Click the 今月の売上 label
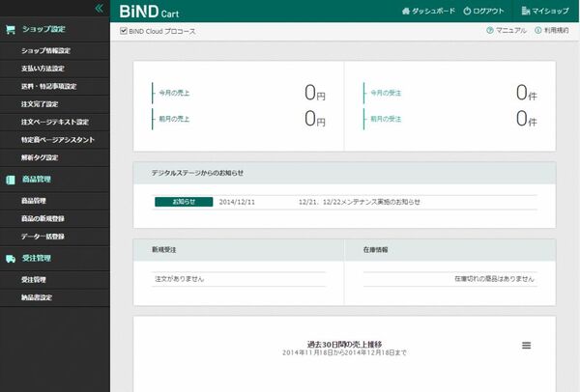The image size is (580, 392). tap(174, 93)
